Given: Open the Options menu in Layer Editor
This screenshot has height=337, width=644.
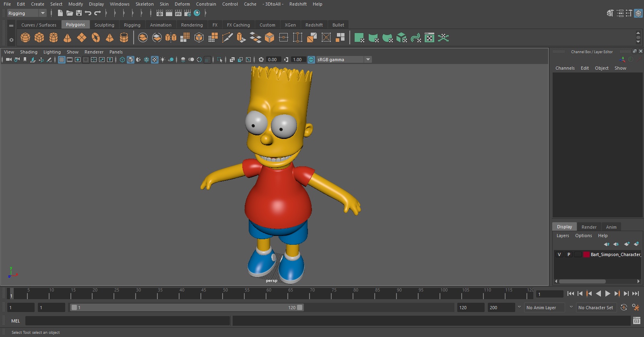Looking at the screenshot, I should (x=583, y=236).
